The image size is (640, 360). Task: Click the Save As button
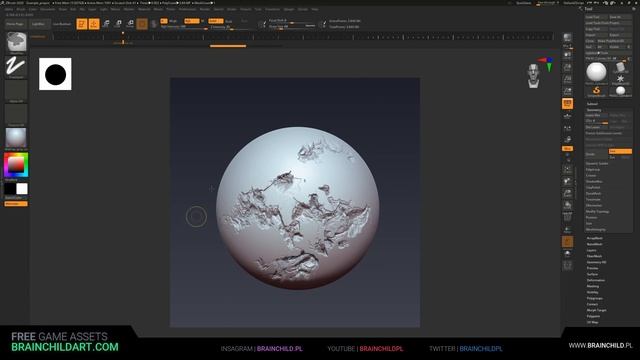point(620,17)
